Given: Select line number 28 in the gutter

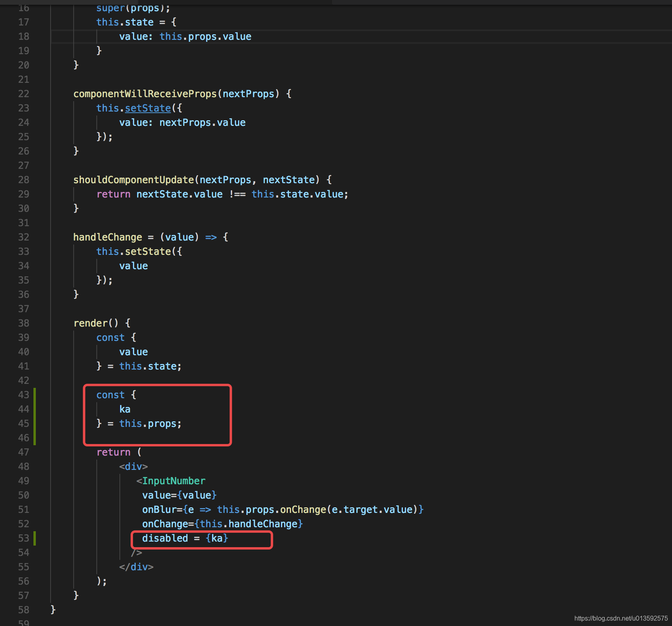Looking at the screenshot, I should [23, 180].
